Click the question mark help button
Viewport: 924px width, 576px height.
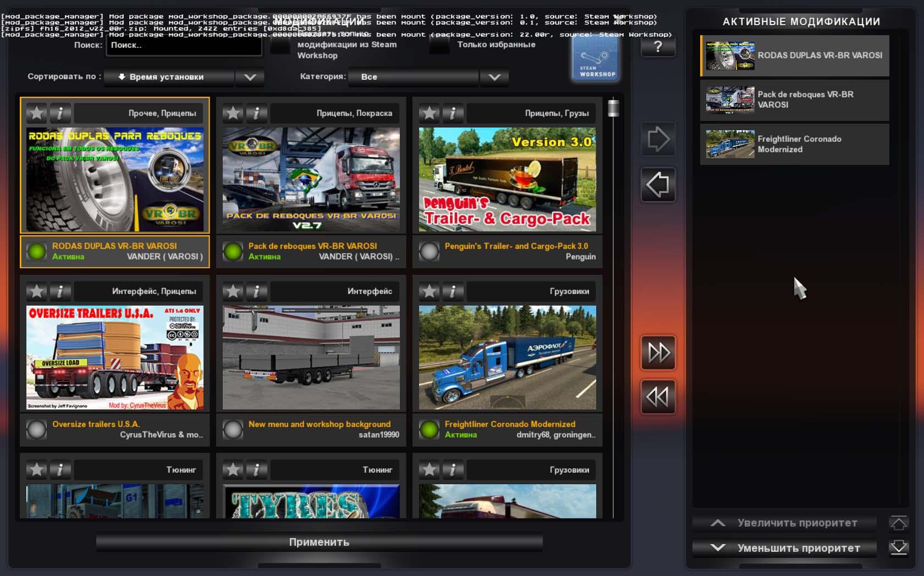[x=658, y=47]
